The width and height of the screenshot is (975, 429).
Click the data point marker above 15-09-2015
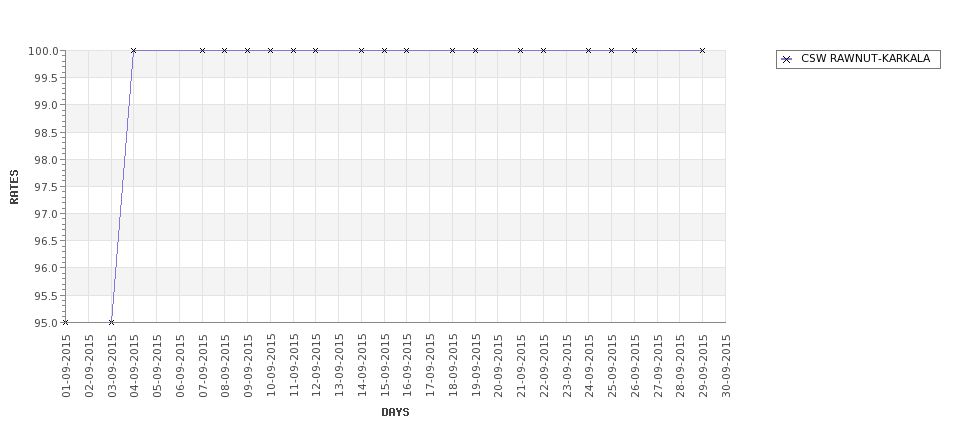pyautogui.click(x=384, y=50)
